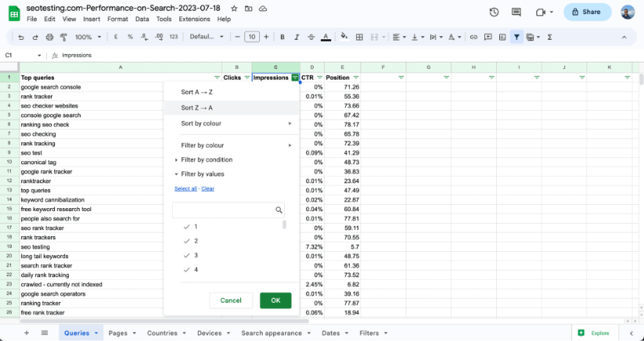
Task: Click the Share button
Action: point(588,12)
